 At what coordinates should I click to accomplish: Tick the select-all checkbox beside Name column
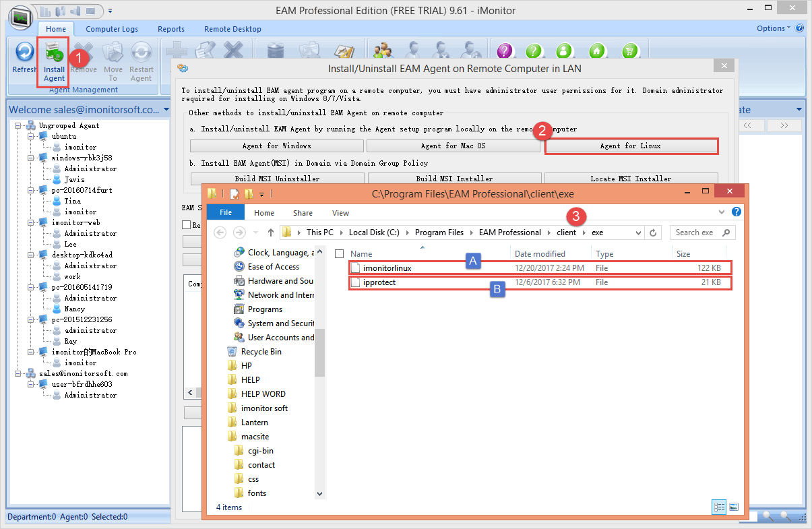(x=340, y=254)
